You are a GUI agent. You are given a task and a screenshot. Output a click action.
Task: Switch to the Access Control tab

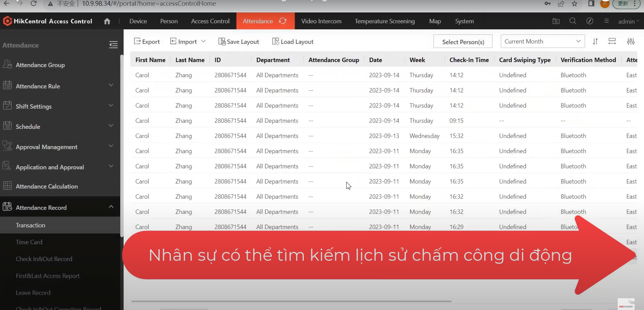tap(210, 21)
